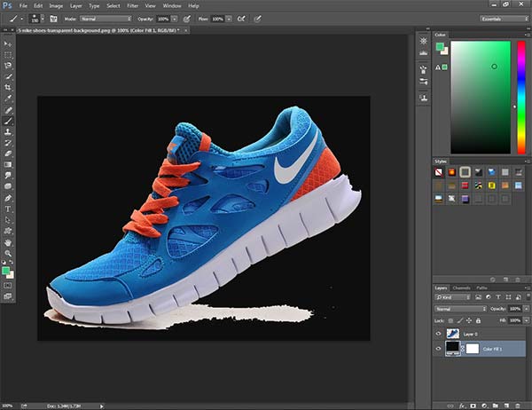Image resolution: width=532 pixels, height=410 pixels.
Task: Click the Link Layers icon
Action: tap(450, 406)
